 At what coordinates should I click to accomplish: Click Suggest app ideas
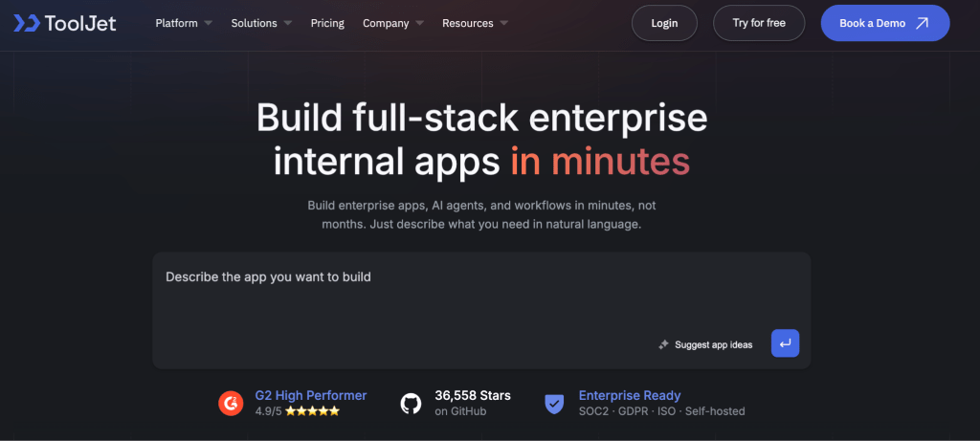713,344
